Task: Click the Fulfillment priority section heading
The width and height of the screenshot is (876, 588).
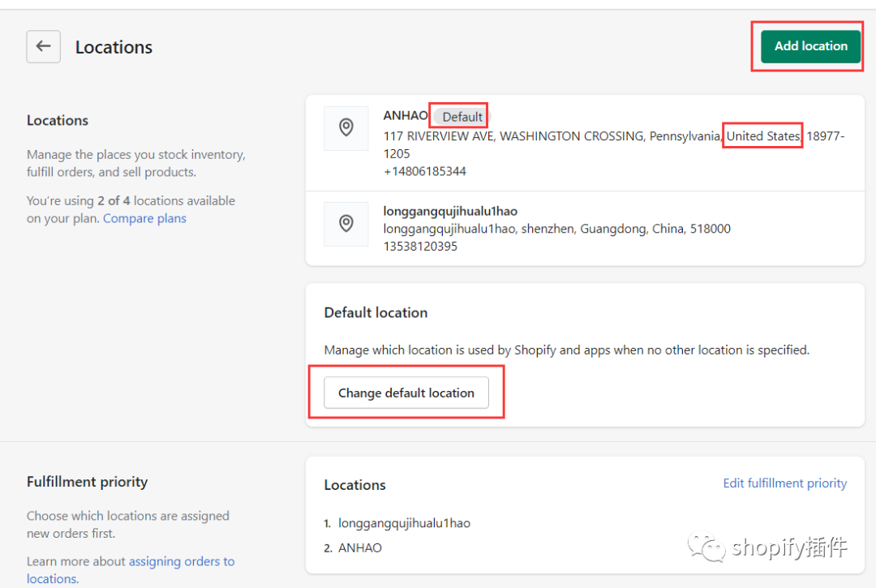Action: click(87, 482)
